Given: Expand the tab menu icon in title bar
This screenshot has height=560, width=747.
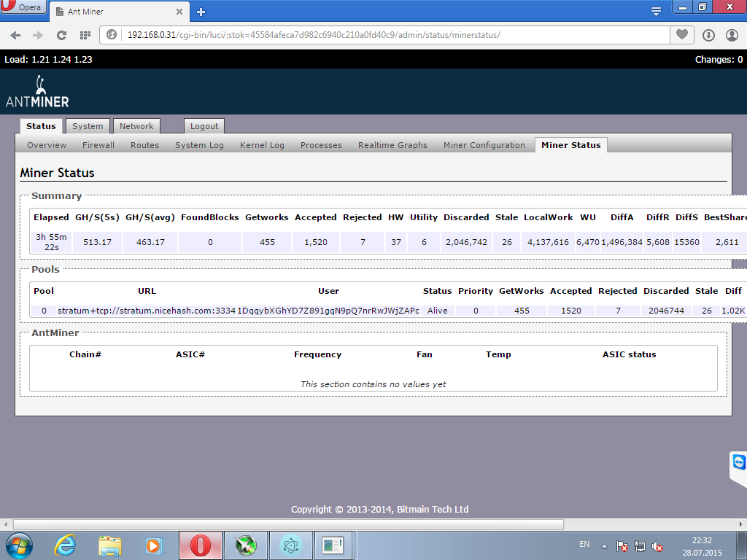Looking at the screenshot, I should (656, 11).
